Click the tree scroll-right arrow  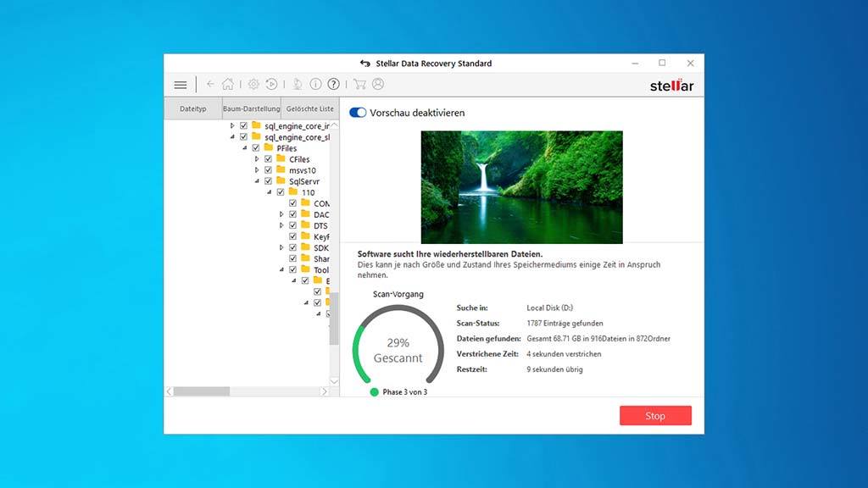(x=325, y=391)
